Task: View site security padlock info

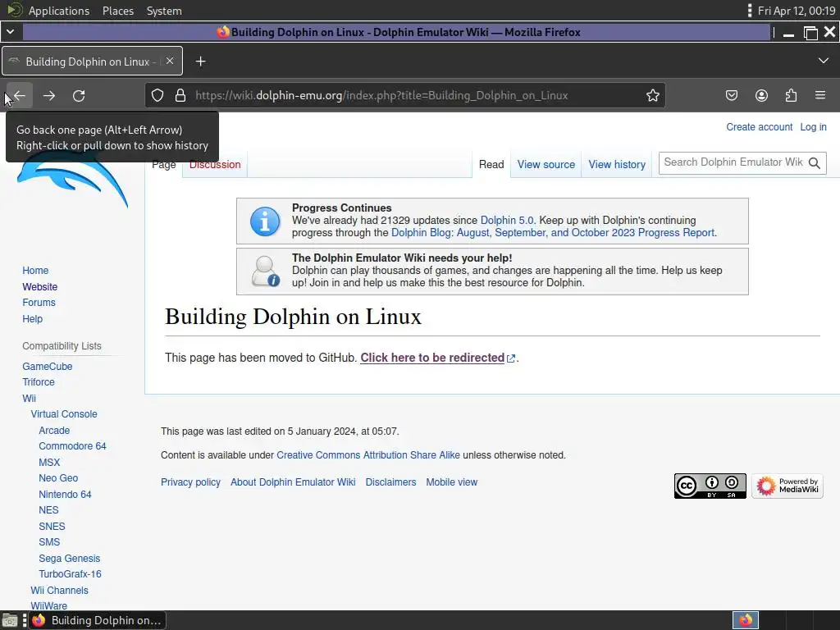Action: [180, 95]
